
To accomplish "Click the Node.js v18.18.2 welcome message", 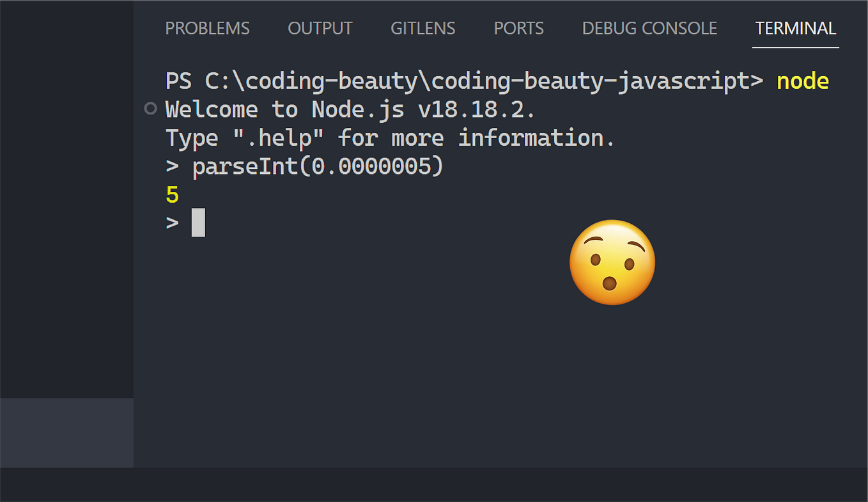I will pos(349,109).
